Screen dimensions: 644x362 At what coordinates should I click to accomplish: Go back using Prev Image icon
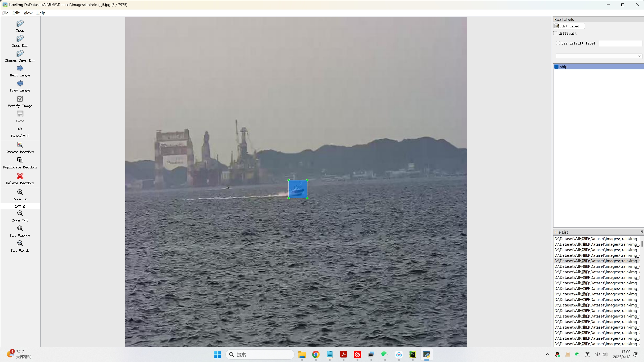click(20, 83)
